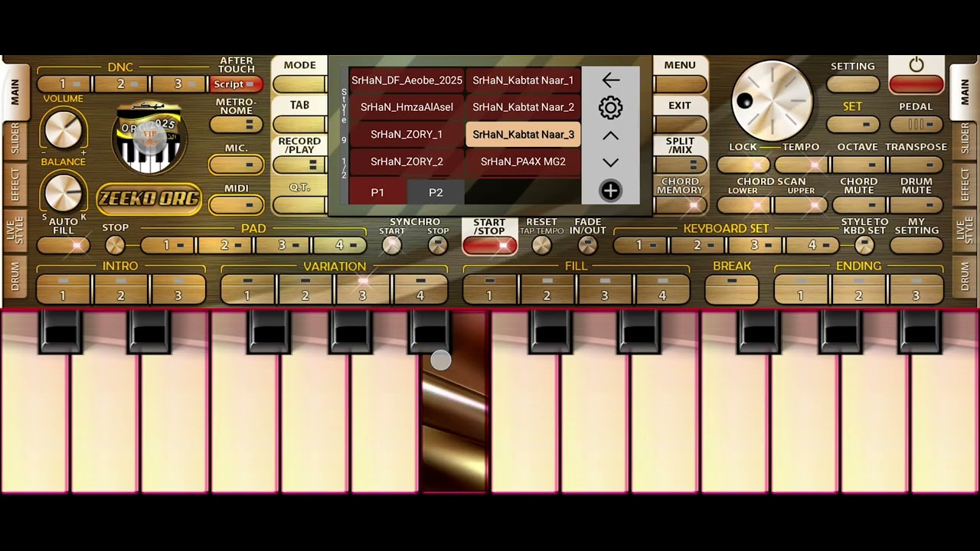Select KEYBOARD SET 3
Viewport: 980px width, 551px height.
[756, 246]
